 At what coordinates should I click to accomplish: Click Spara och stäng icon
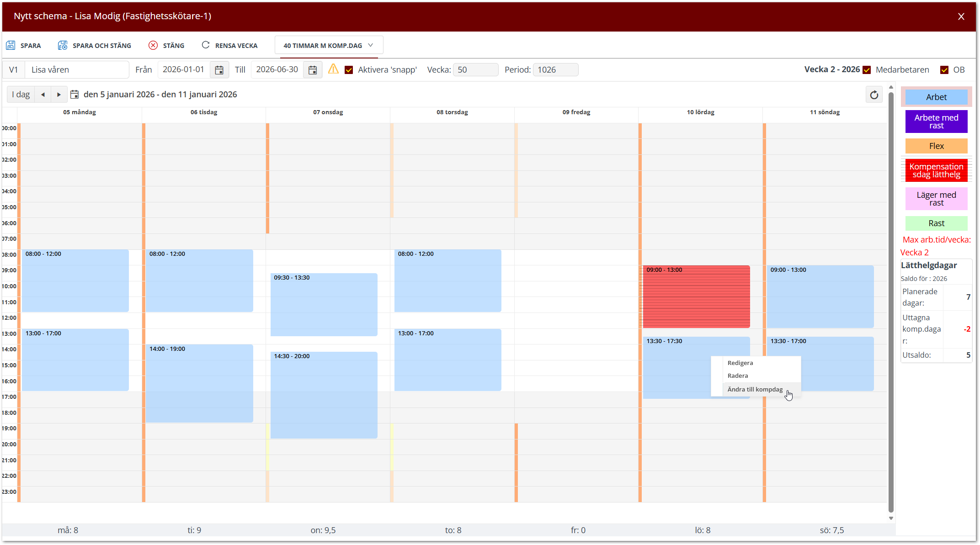coord(63,45)
